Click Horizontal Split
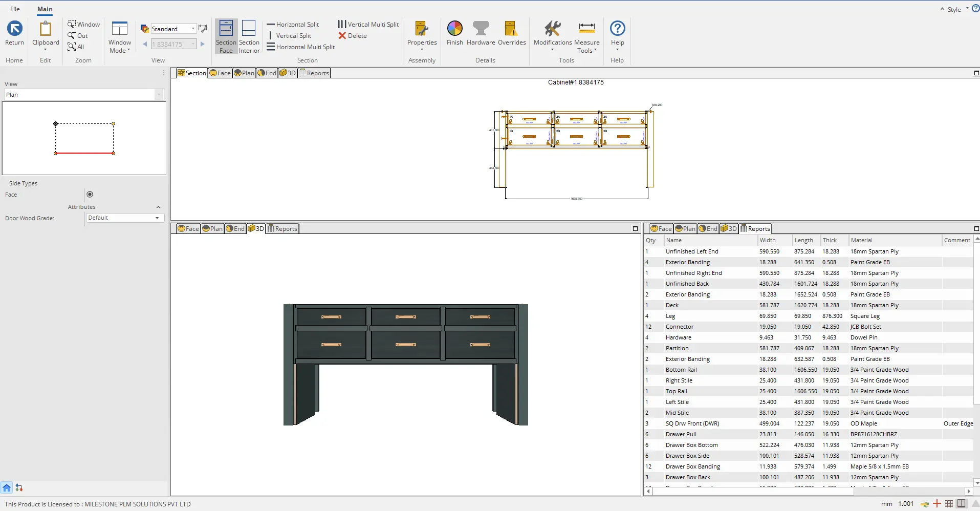Image resolution: width=980 pixels, height=511 pixels. [293, 24]
